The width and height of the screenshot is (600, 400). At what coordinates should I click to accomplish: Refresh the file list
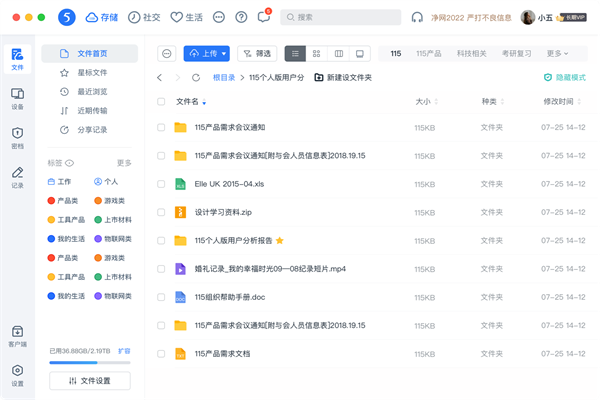point(196,78)
